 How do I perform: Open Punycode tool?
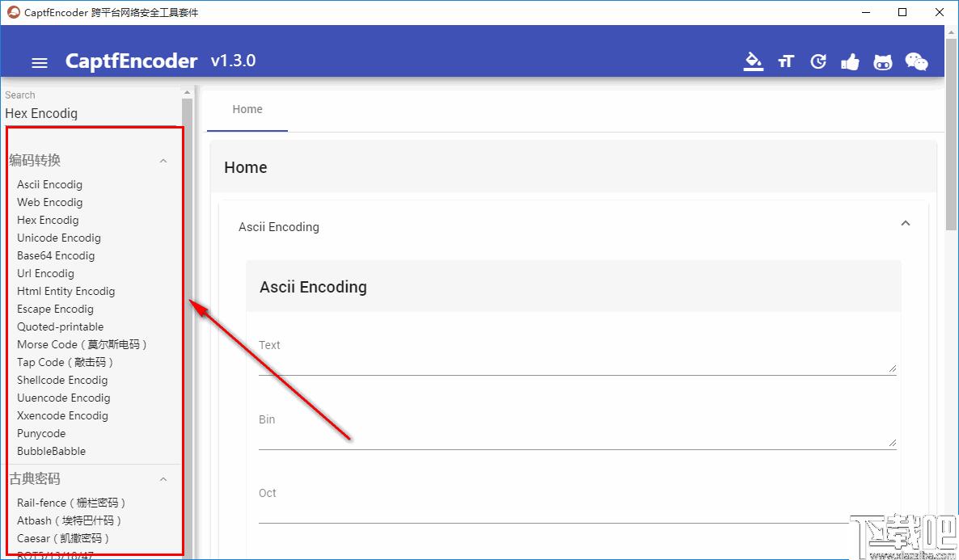tap(41, 433)
